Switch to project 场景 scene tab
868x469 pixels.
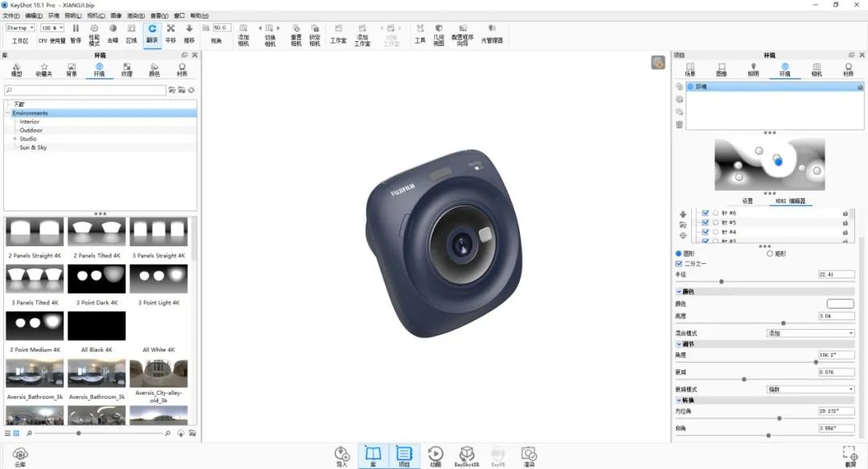point(690,69)
